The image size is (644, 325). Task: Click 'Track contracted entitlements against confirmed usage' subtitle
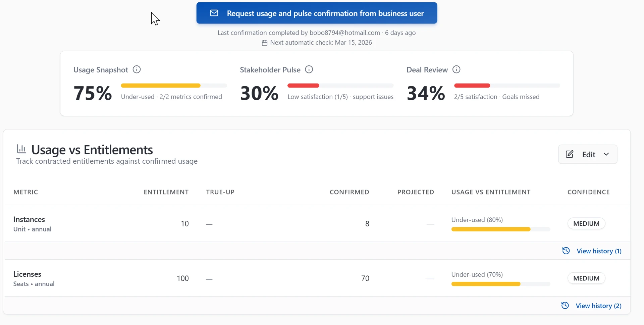(107, 161)
